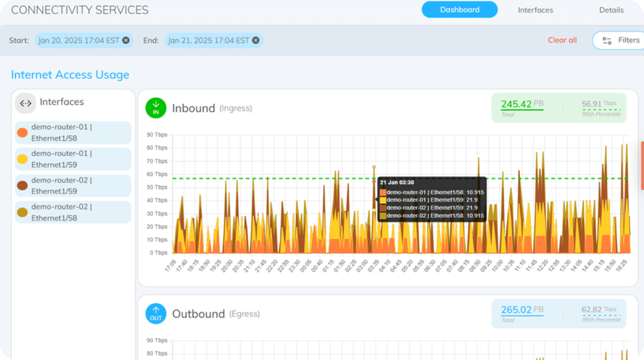
Task: Click orange dot for demo-router-01 Ethernet1/58
Action: tap(22, 133)
